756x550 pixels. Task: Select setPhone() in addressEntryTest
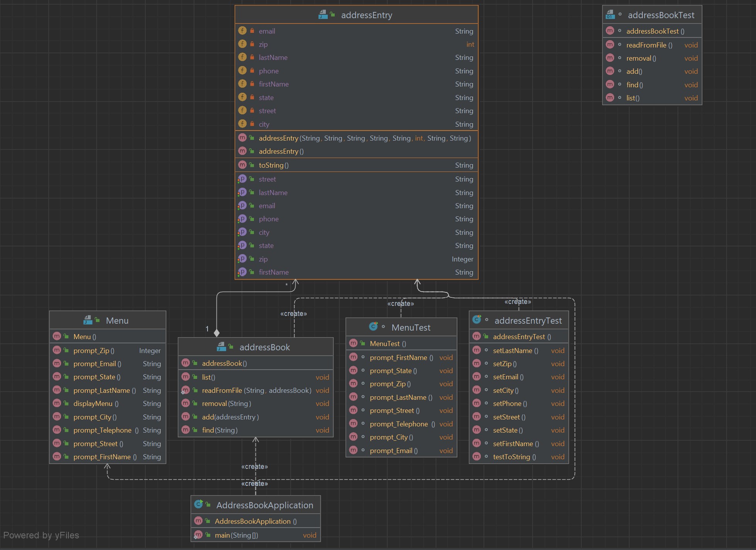point(519,403)
